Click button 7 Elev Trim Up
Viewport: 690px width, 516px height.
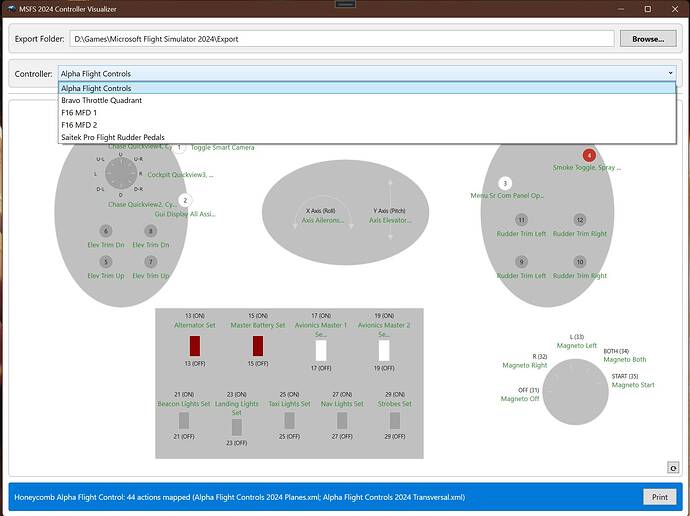(x=150, y=262)
